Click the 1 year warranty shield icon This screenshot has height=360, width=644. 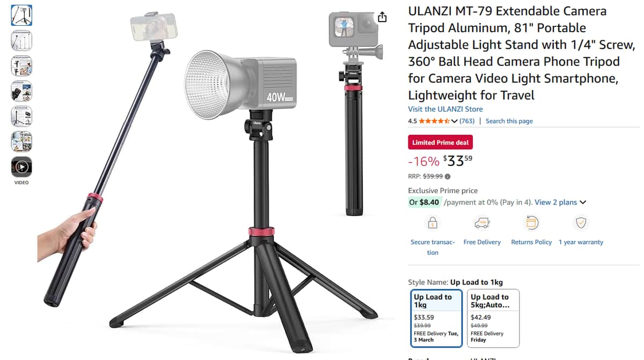click(581, 223)
